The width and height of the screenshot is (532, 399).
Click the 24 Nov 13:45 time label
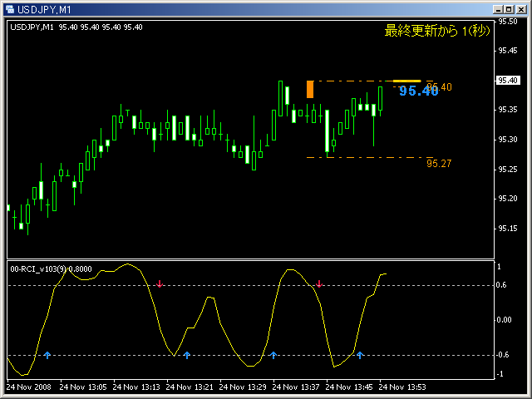[349, 387]
